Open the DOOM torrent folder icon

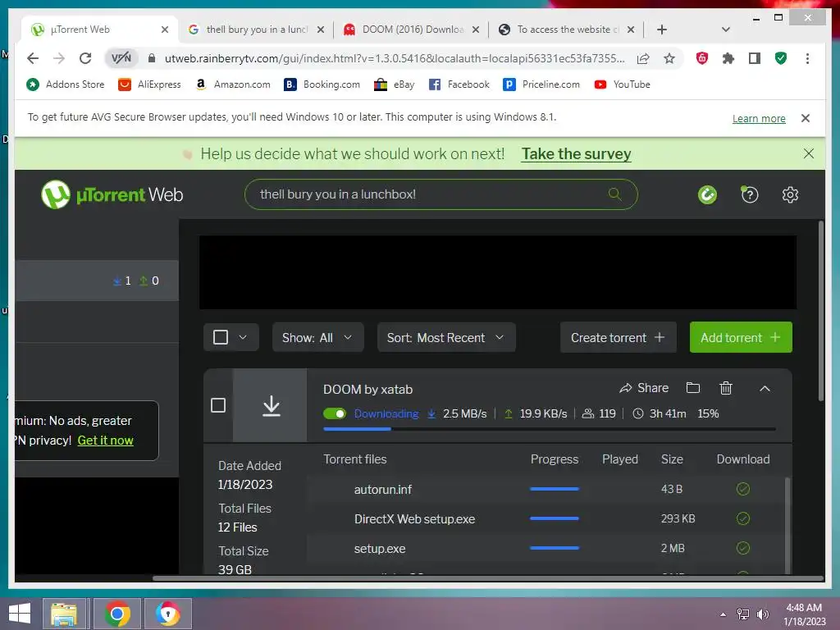(x=692, y=387)
